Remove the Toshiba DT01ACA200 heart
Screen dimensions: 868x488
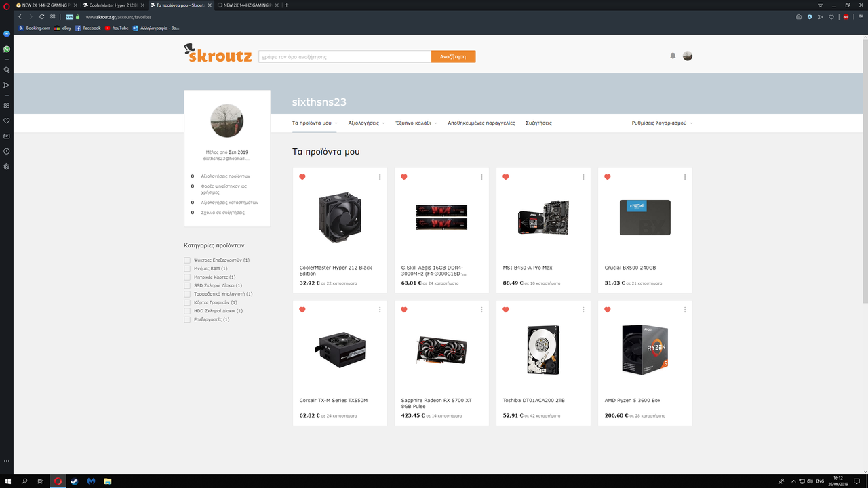506,310
